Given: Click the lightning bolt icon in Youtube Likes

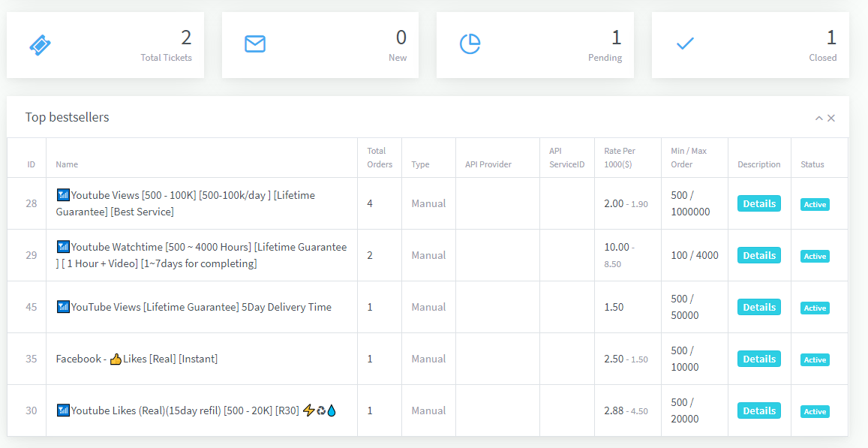Looking at the screenshot, I should tap(308, 410).
